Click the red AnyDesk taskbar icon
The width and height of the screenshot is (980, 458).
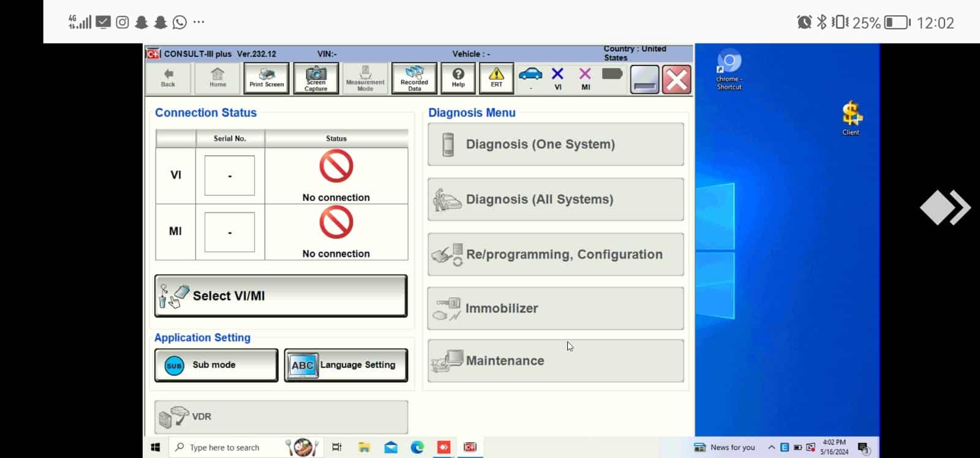(x=444, y=448)
